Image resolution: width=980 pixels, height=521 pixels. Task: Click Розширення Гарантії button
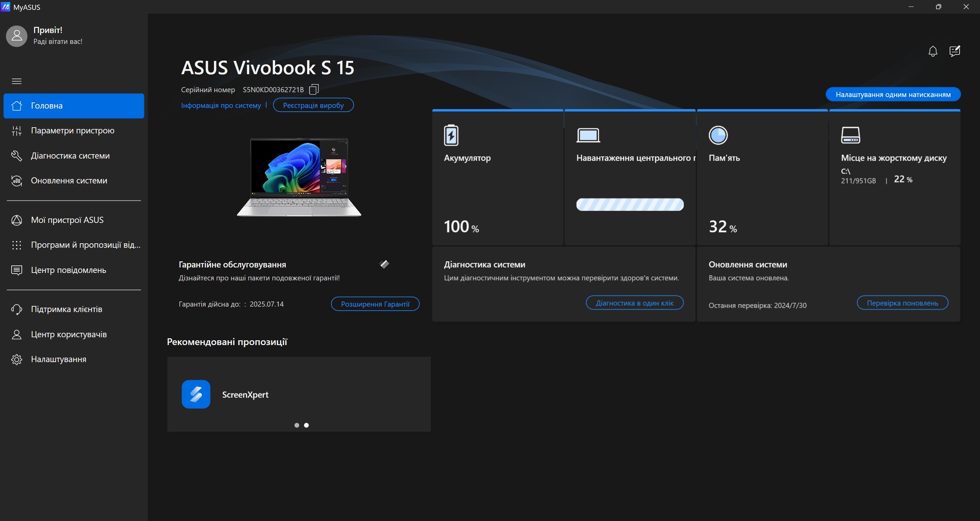point(375,304)
